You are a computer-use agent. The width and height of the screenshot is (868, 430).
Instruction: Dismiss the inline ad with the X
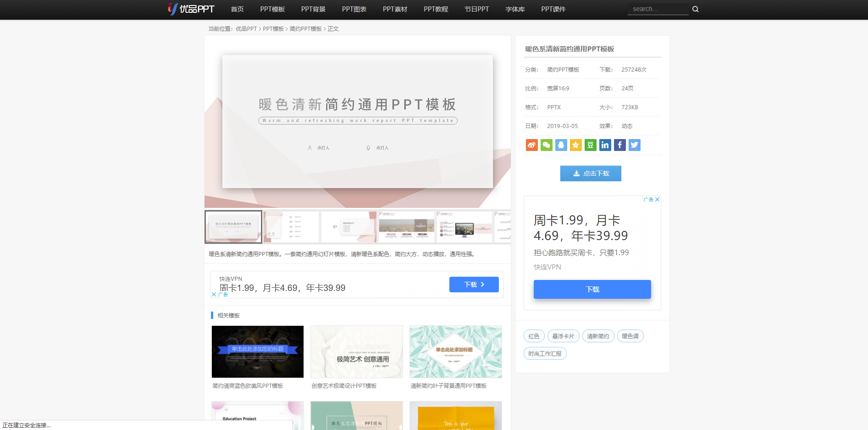point(214,295)
